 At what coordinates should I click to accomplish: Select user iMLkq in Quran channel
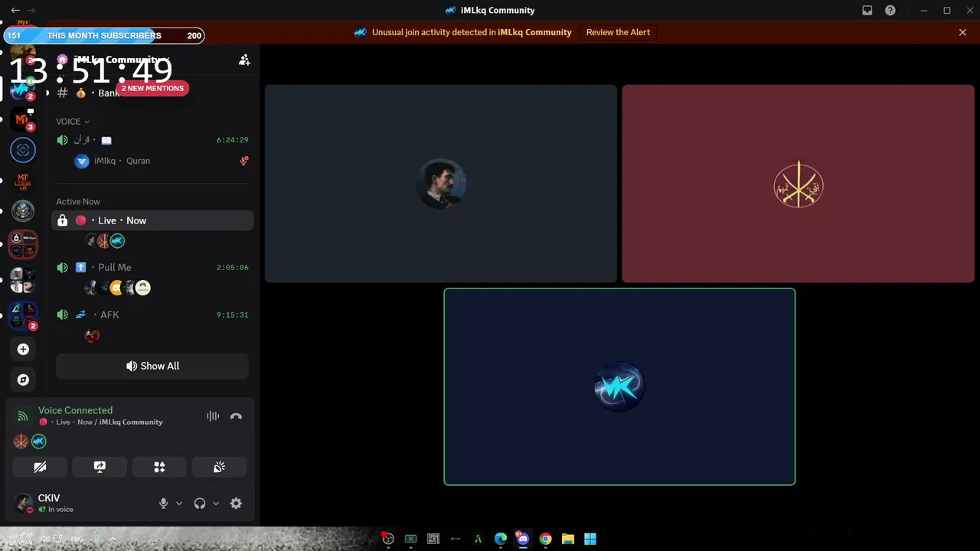click(x=152, y=161)
